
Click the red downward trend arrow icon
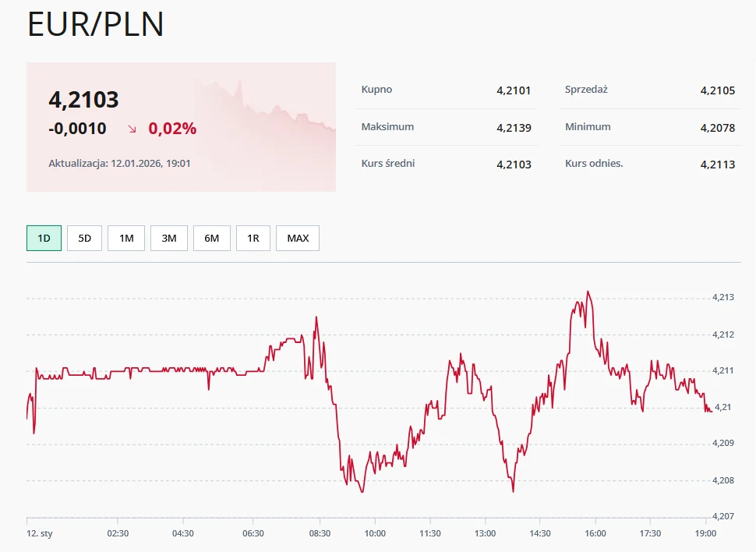click(x=132, y=129)
